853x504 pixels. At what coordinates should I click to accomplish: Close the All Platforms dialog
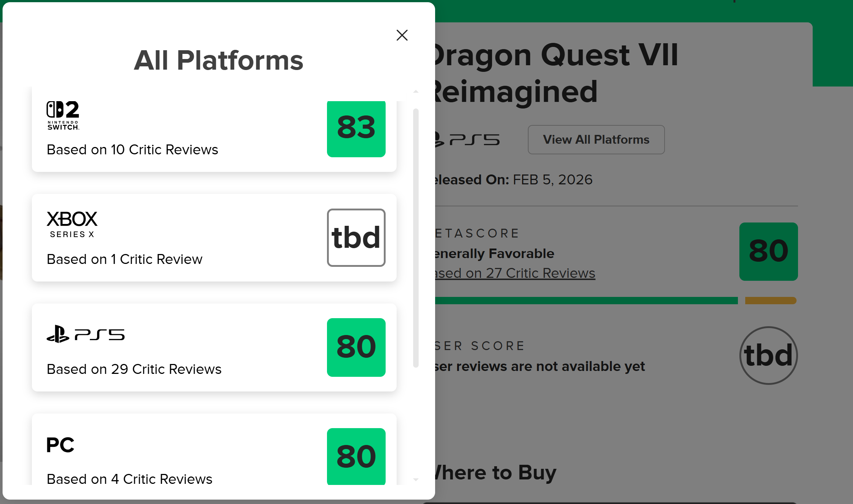402,35
